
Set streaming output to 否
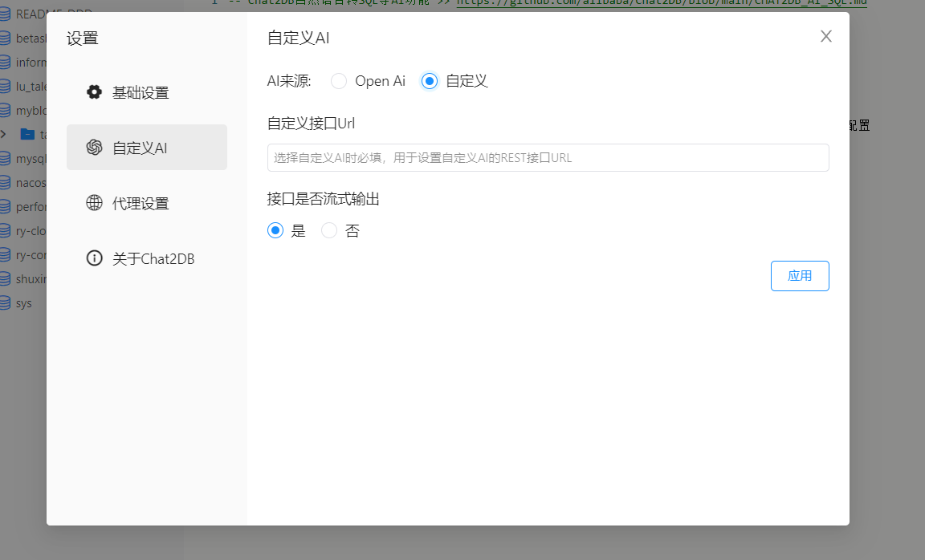click(329, 230)
